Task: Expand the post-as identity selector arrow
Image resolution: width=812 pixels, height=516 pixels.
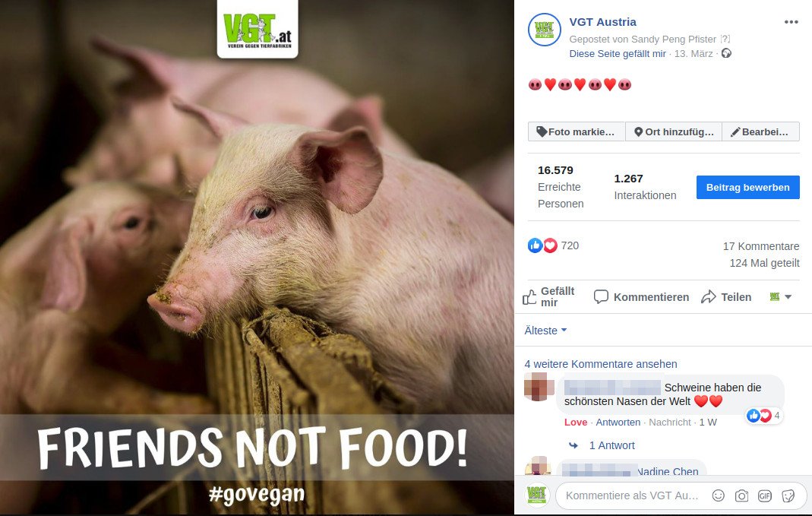Action: [x=788, y=297]
